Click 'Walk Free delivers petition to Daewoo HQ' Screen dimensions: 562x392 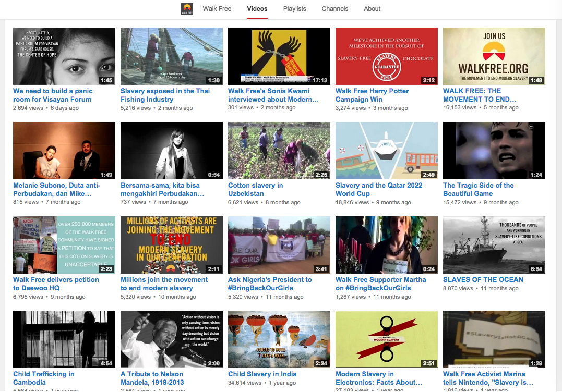point(56,284)
